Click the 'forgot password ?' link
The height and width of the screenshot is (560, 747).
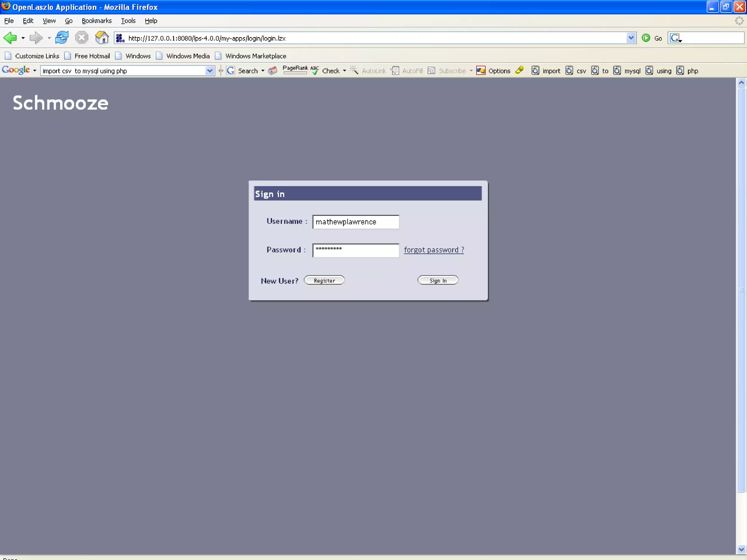pyautogui.click(x=434, y=250)
